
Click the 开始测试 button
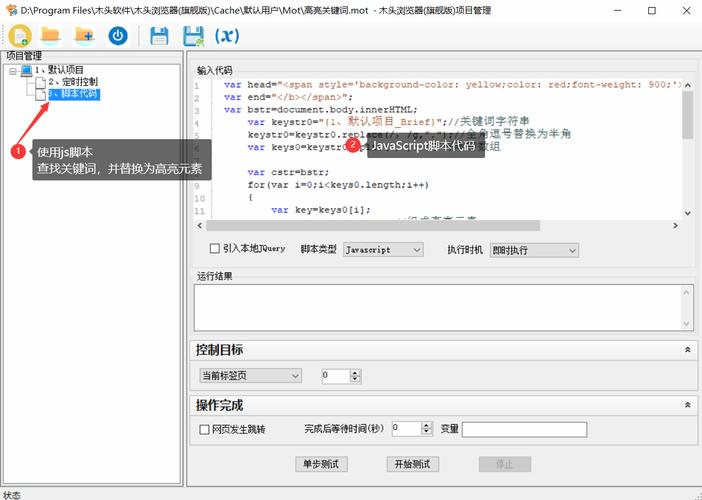click(412, 464)
